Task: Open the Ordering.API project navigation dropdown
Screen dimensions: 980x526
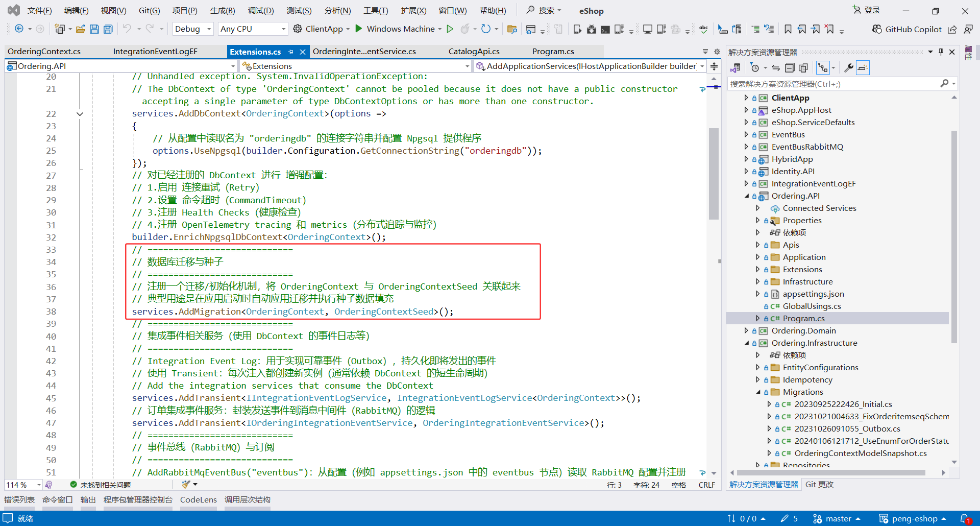Action: [x=120, y=66]
